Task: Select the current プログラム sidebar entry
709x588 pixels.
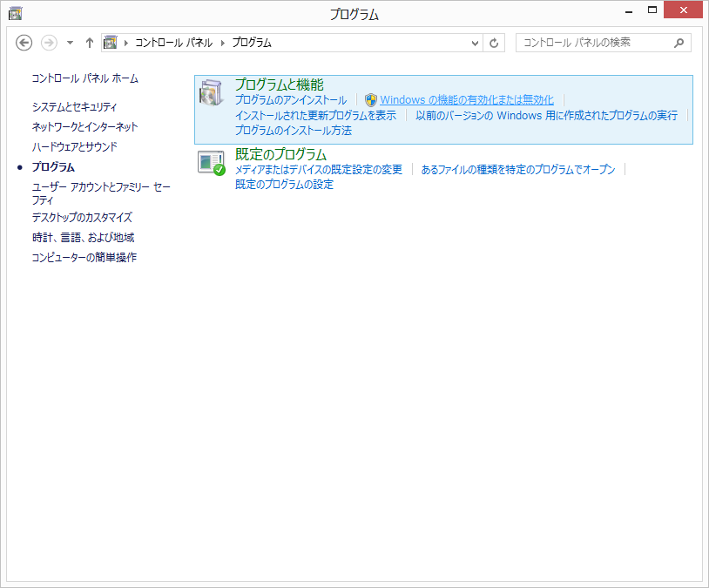Action: tap(53, 167)
